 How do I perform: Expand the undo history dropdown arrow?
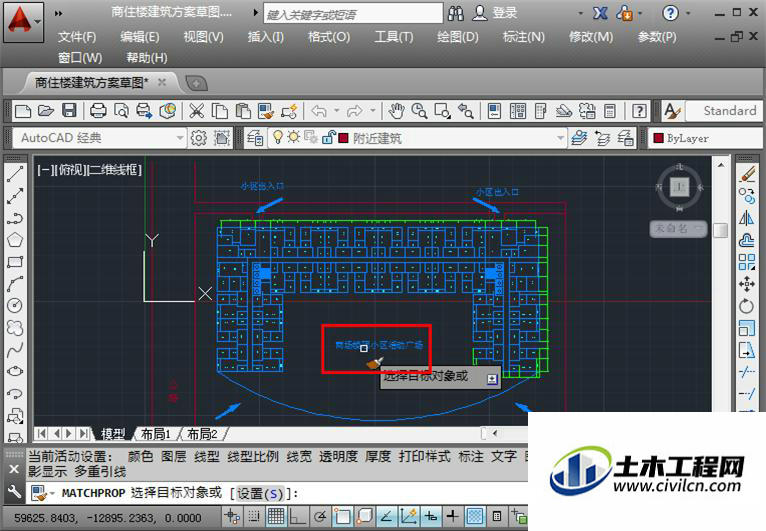337,110
